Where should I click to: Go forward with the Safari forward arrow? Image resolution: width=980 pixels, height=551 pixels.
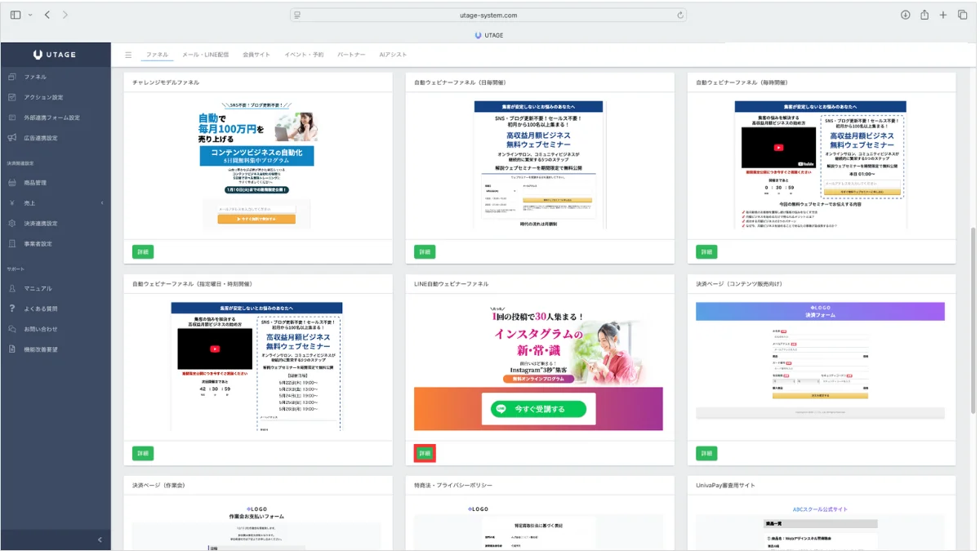click(x=65, y=15)
